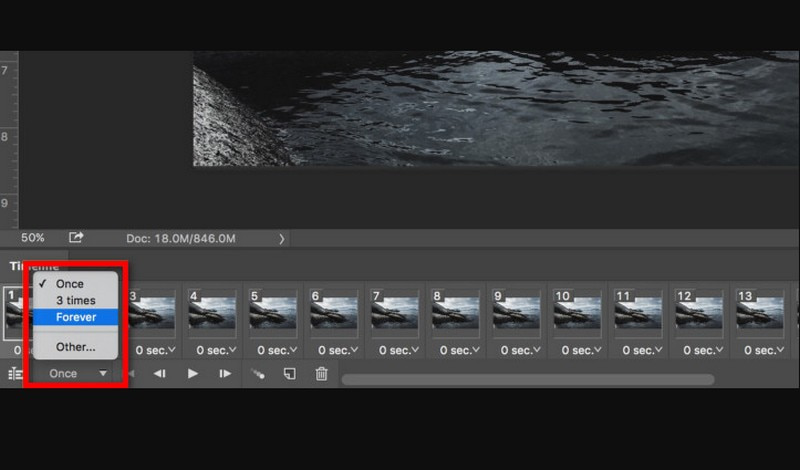Click the export share icon in status bar

(76, 237)
